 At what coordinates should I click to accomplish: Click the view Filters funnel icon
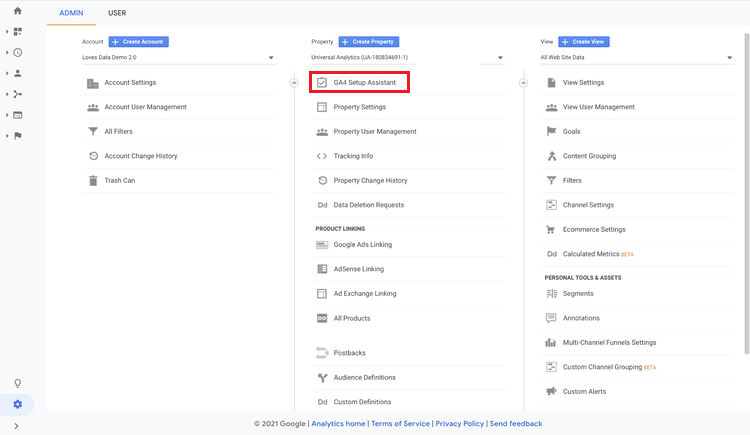coord(551,180)
